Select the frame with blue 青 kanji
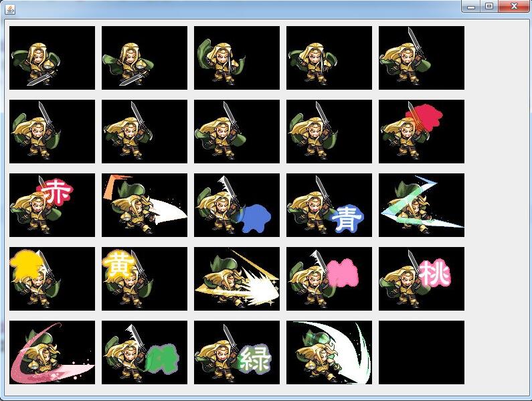Screen dimensions: 532x401 (329, 205)
